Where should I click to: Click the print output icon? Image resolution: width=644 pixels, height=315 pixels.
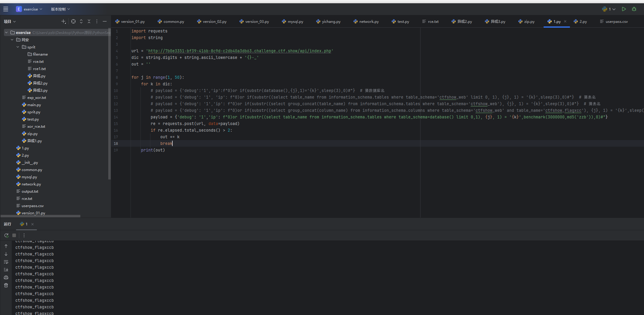point(6,277)
